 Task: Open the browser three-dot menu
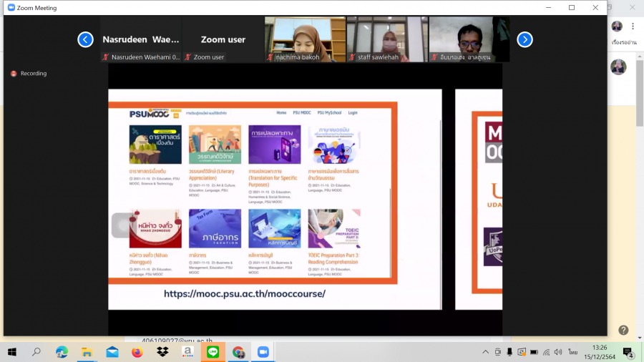point(633,26)
